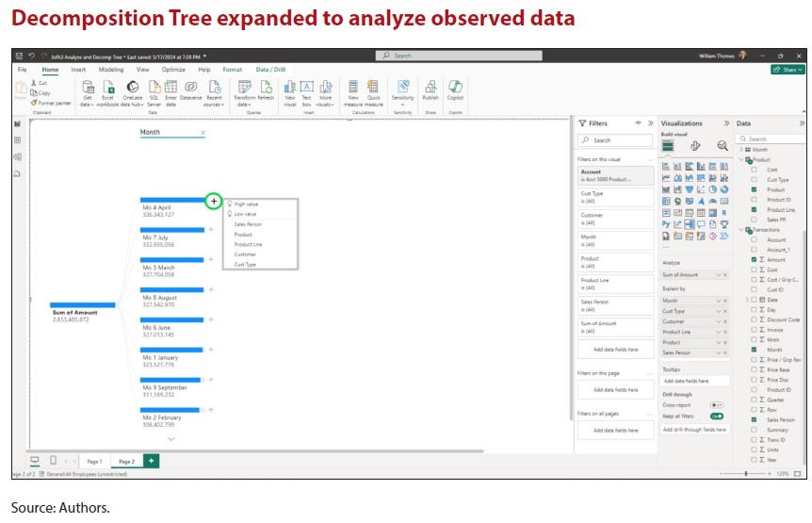This screenshot has height=523, width=812.
Task: Open the Copilot icon in the ribbon
Action: pyautogui.click(x=456, y=87)
